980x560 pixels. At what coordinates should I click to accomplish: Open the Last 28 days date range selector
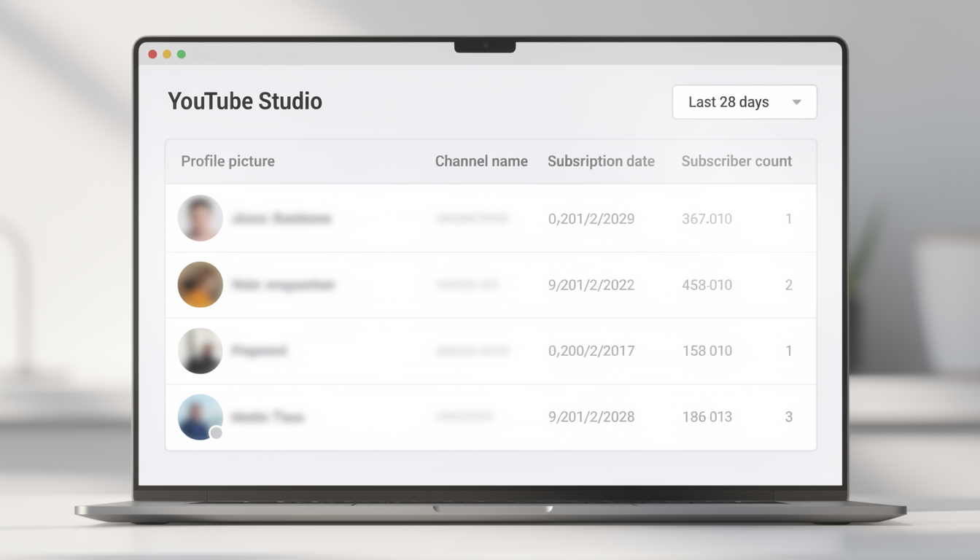[744, 102]
